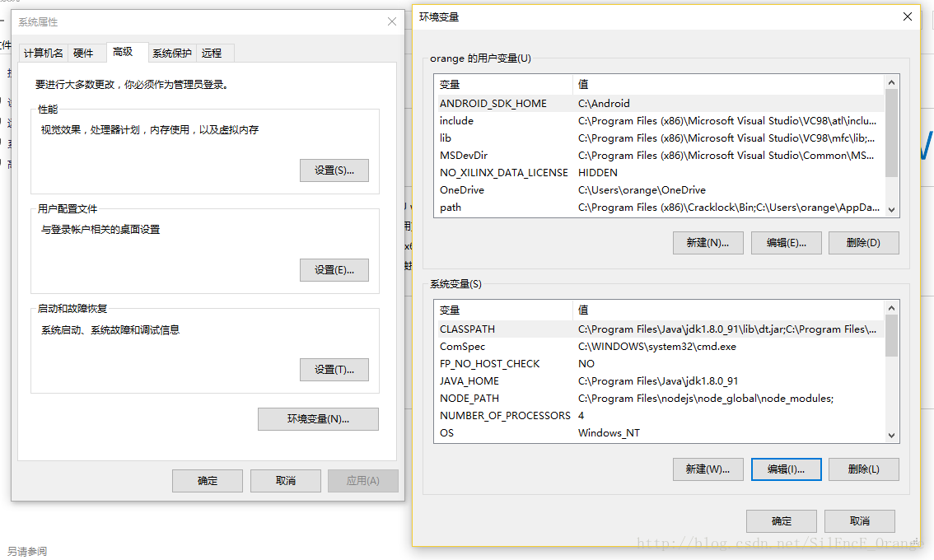Viewport: 934px width, 560px height.
Task: Click 删除(D) under user variables
Action: pyautogui.click(x=863, y=243)
